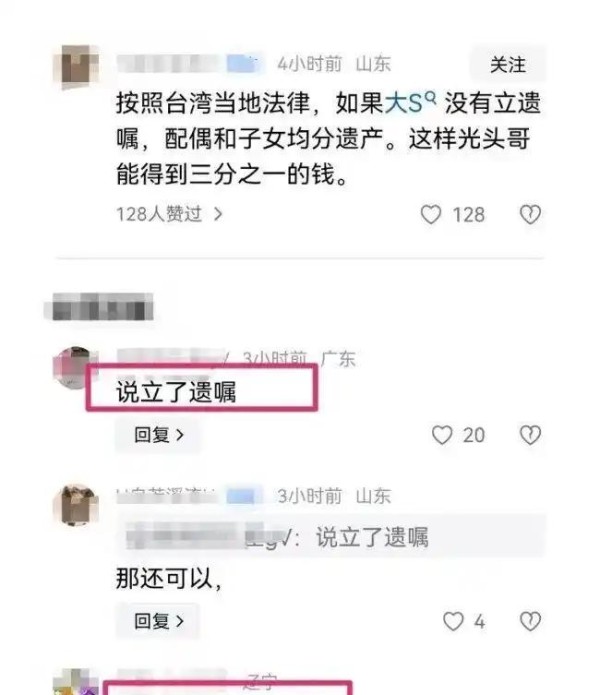Expand the '128人赞过' likers list
The height and width of the screenshot is (695, 600).
click(169, 215)
